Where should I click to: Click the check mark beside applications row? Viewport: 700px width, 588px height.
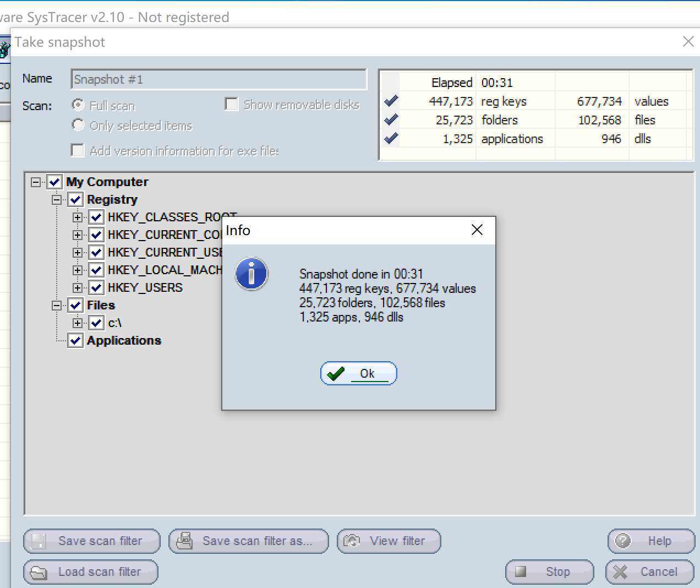391,138
